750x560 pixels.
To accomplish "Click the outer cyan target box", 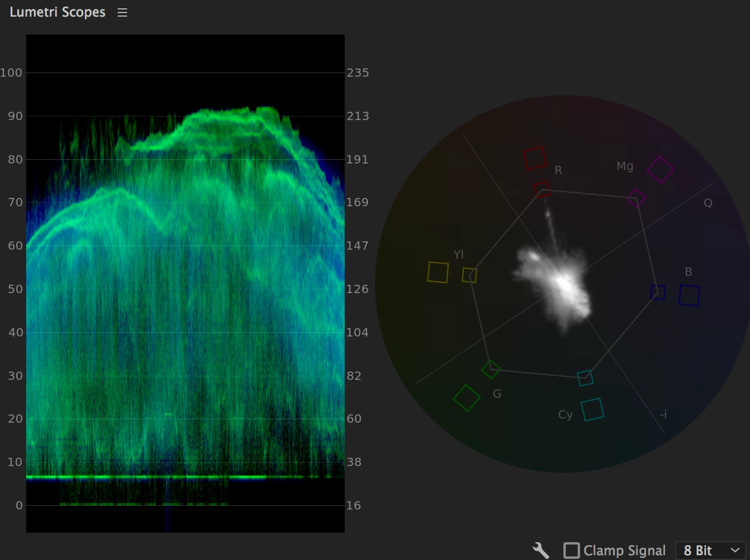I will [x=592, y=410].
